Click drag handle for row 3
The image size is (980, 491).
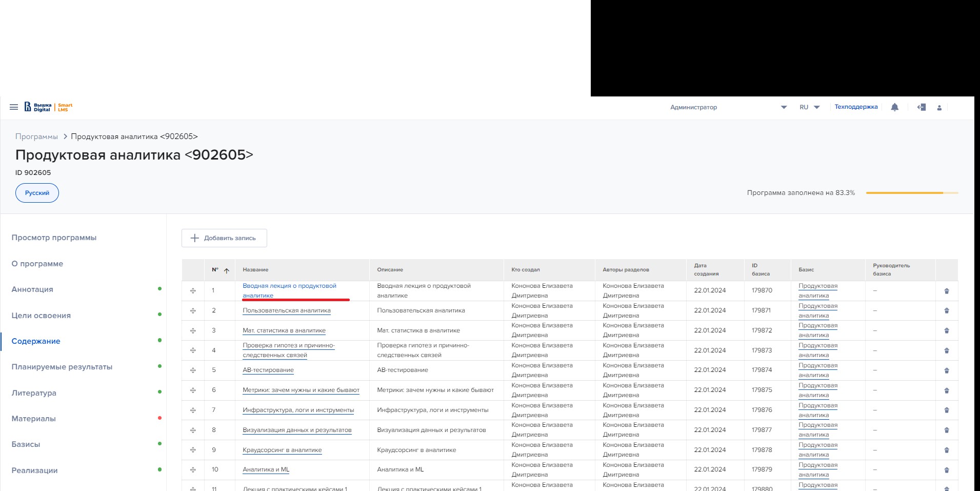tap(193, 330)
